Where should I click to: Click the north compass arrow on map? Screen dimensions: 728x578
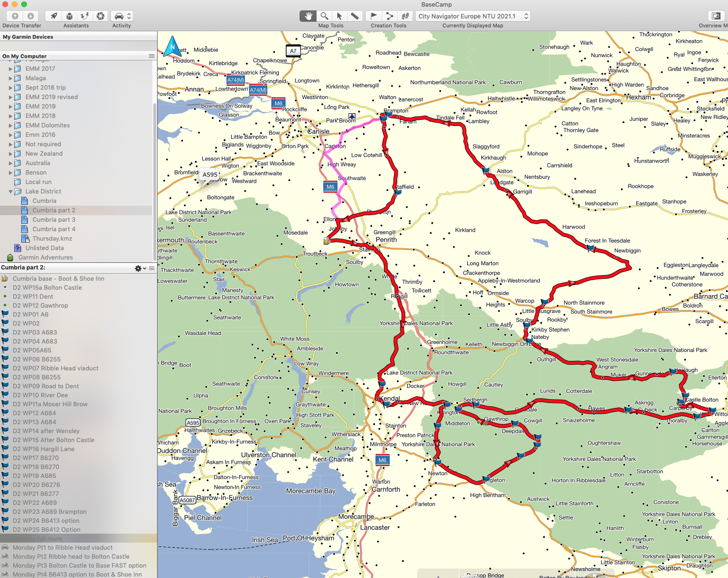click(x=172, y=47)
